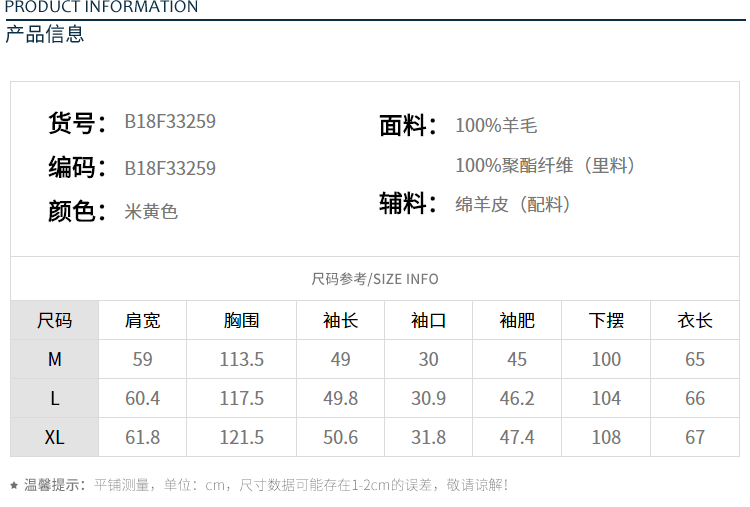Click chest value 117.5
Image resolution: width=750 pixels, height=507 pixels.
pyautogui.click(x=242, y=398)
